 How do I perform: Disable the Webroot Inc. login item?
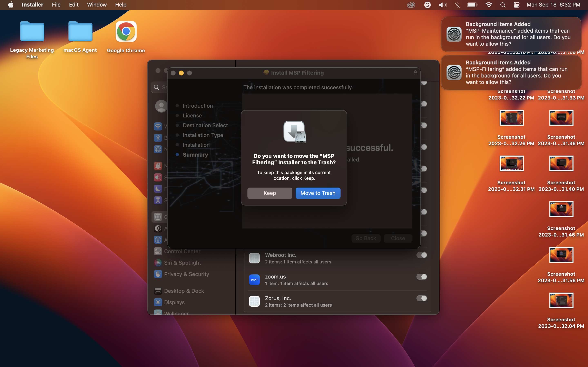pyautogui.click(x=421, y=255)
